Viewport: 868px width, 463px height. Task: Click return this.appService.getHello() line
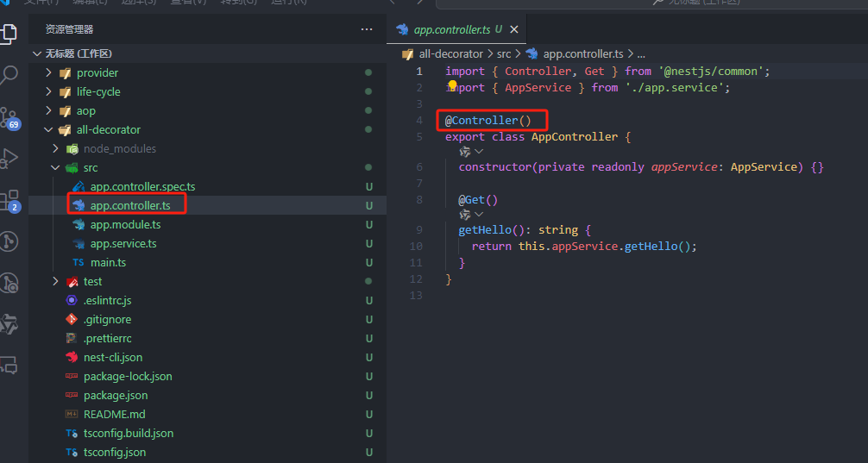point(584,247)
